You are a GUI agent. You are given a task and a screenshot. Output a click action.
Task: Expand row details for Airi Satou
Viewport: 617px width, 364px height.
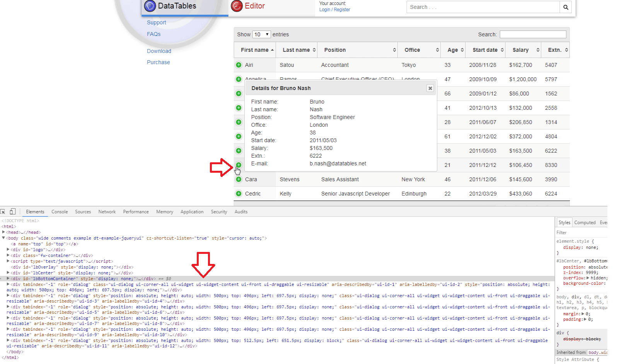(239, 65)
